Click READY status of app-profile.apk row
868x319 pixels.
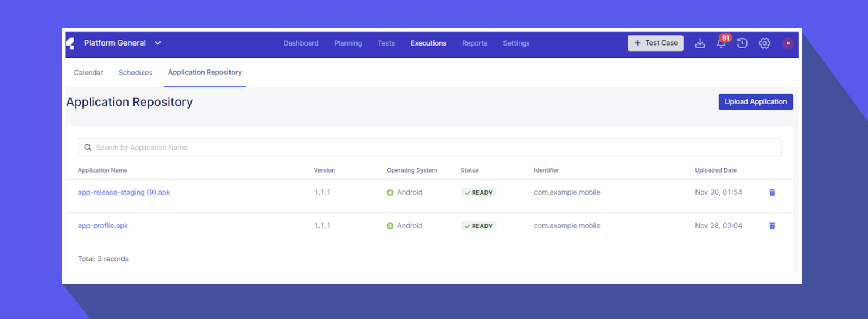pos(478,226)
